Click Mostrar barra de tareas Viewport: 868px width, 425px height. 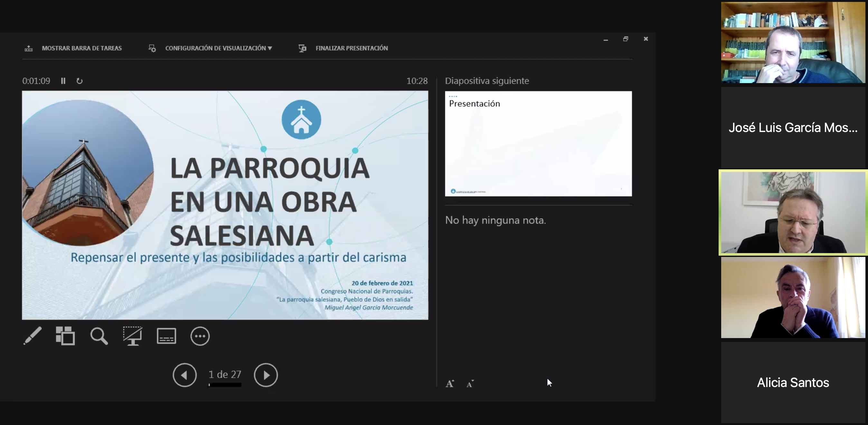[x=81, y=48]
